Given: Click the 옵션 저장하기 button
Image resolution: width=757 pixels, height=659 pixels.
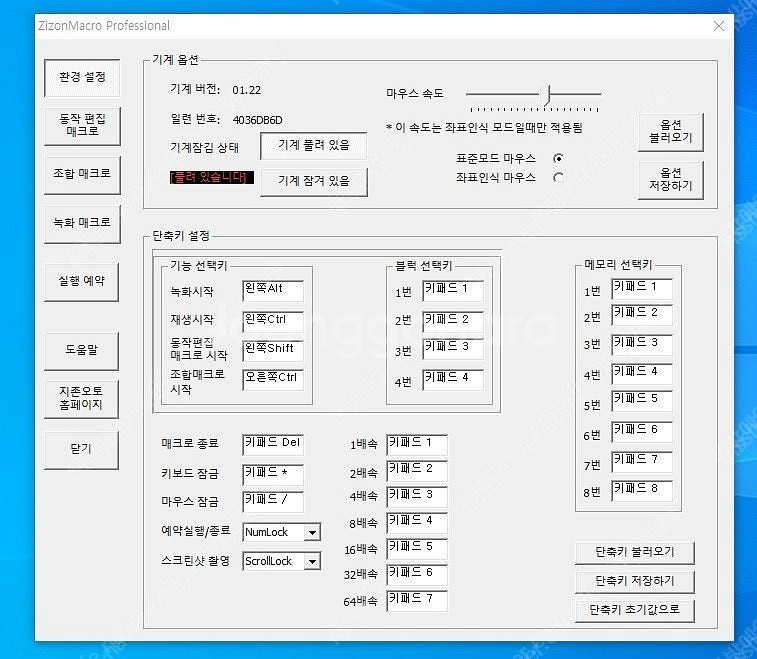Looking at the screenshot, I should (x=670, y=179).
